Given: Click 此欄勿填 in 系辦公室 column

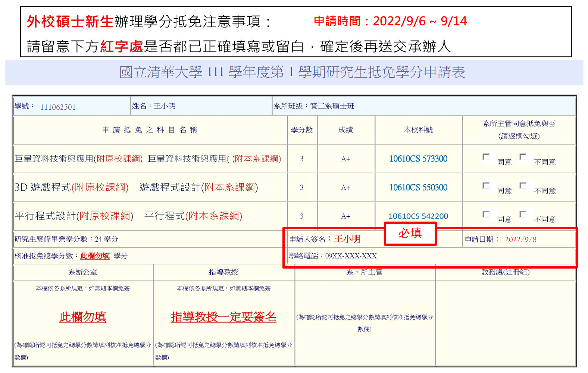Looking at the screenshot, I should coord(83,317).
